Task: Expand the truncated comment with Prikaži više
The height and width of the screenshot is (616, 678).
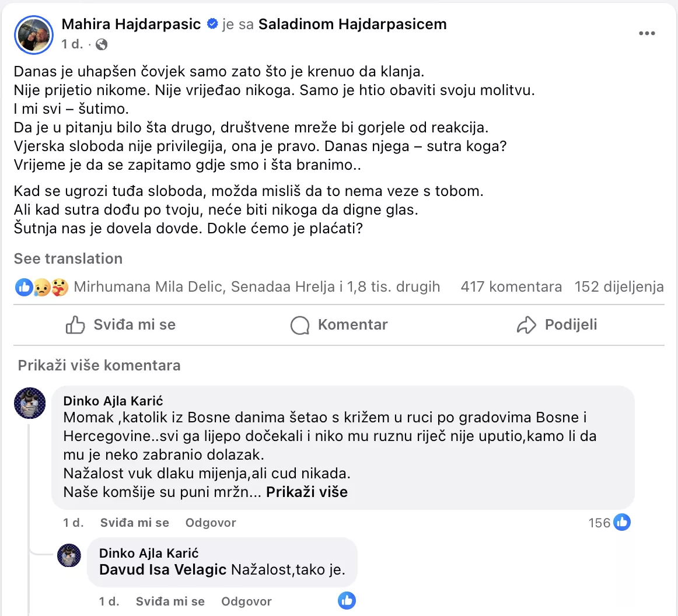Action: click(x=307, y=492)
